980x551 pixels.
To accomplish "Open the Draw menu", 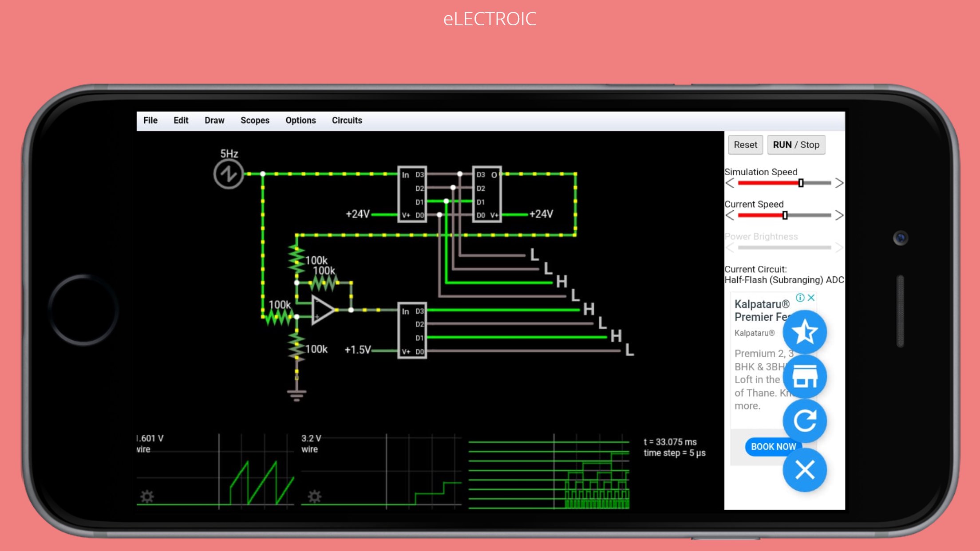I will pyautogui.click(x=214, y=120).
